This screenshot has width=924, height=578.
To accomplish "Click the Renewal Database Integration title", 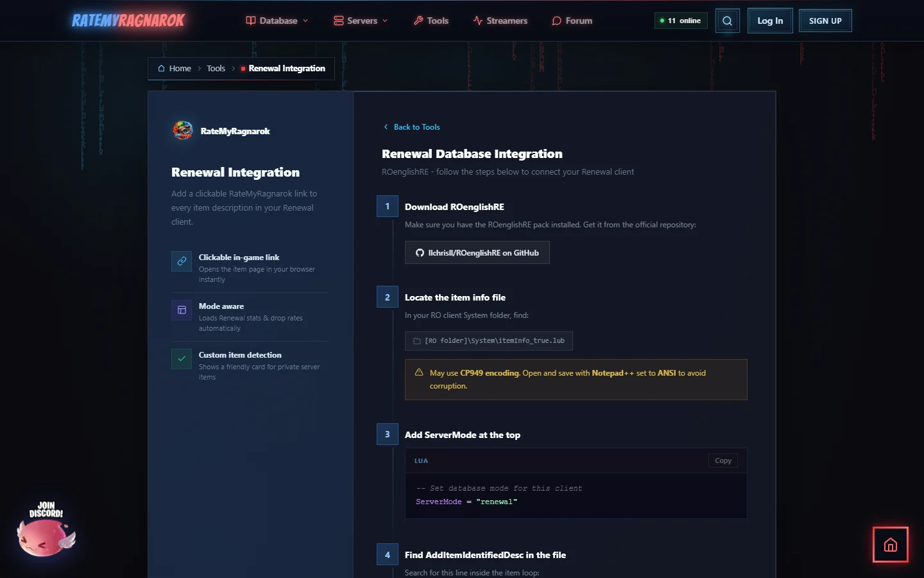I will point(472,154).
